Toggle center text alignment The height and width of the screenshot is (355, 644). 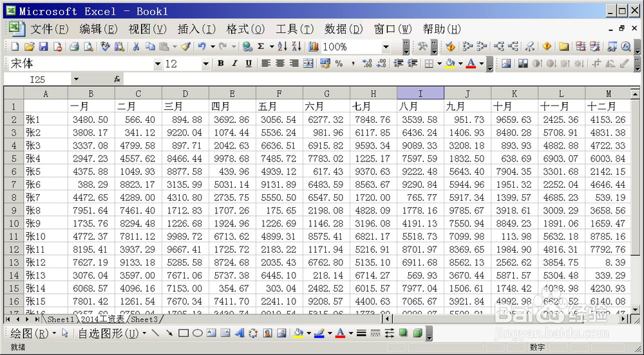(x=280, y=63)
